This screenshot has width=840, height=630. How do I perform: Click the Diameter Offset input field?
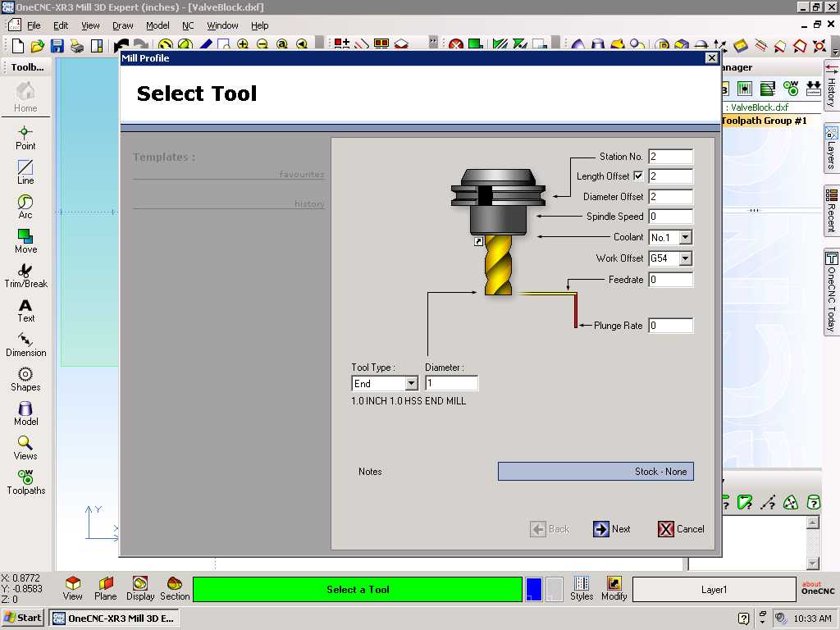pos(670,197)
